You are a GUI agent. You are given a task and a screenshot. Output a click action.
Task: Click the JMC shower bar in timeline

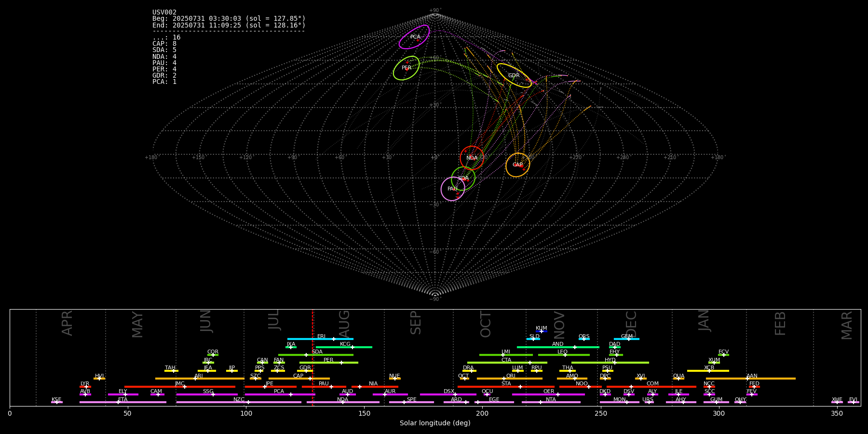pos(180,386)
